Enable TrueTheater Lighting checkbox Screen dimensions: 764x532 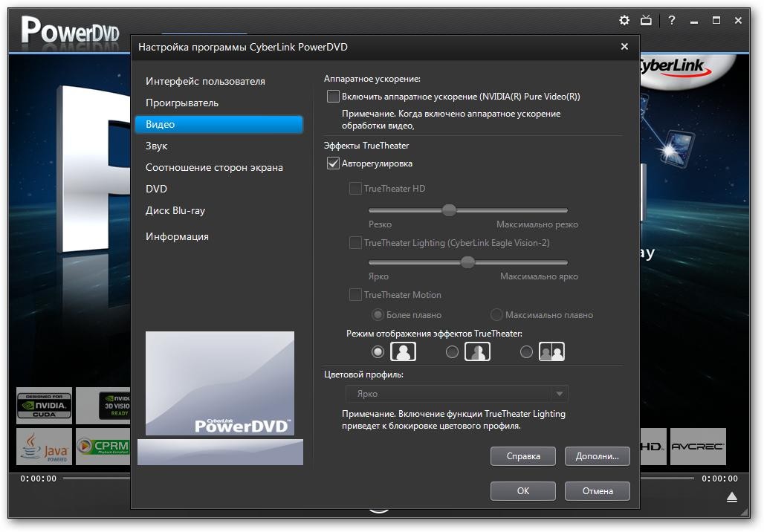click(355, 243)
